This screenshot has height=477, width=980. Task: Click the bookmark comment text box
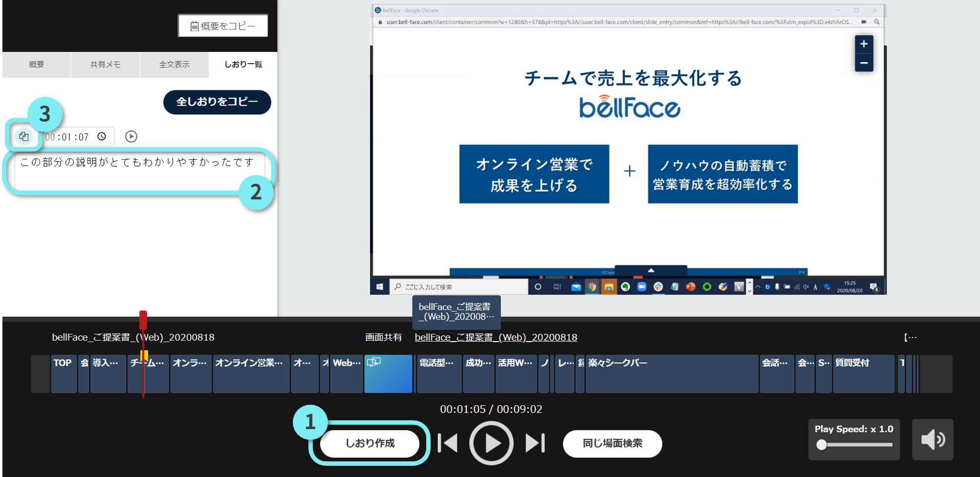140,171
